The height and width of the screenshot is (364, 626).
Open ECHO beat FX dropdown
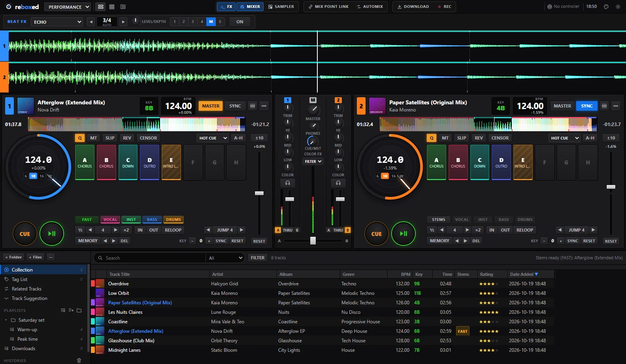click(57, 22)
